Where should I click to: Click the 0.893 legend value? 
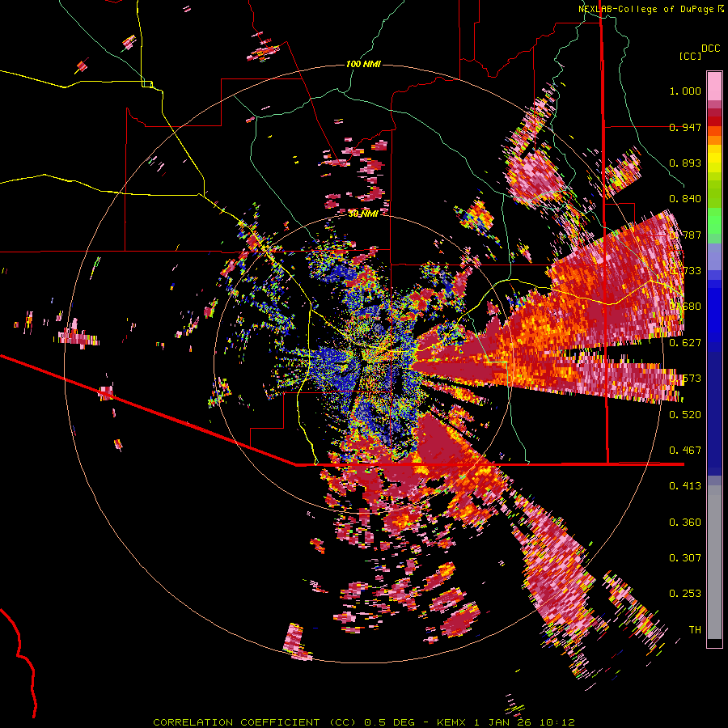coord(685,163)
